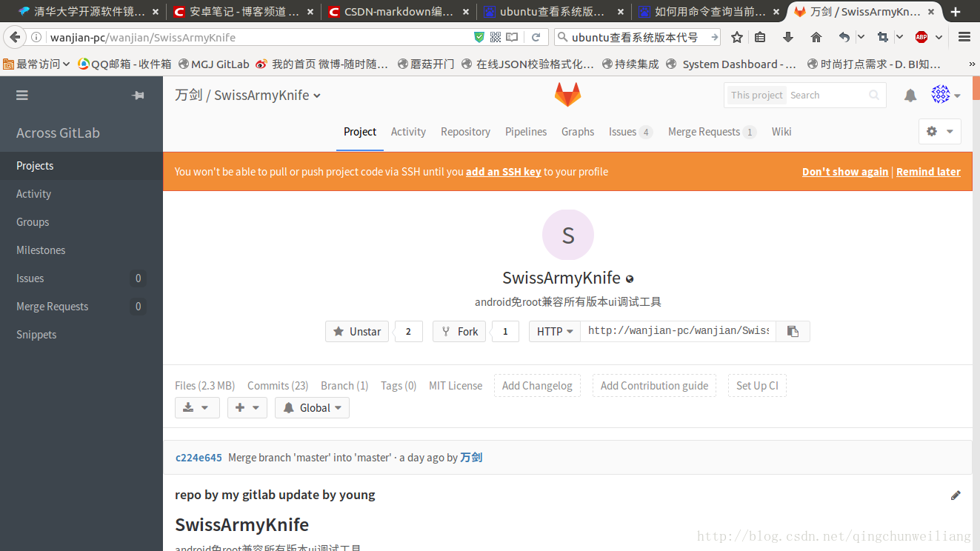Click the Set Up CI button
This screenshot has height=551, width=980.
click(x=757, y=386)
